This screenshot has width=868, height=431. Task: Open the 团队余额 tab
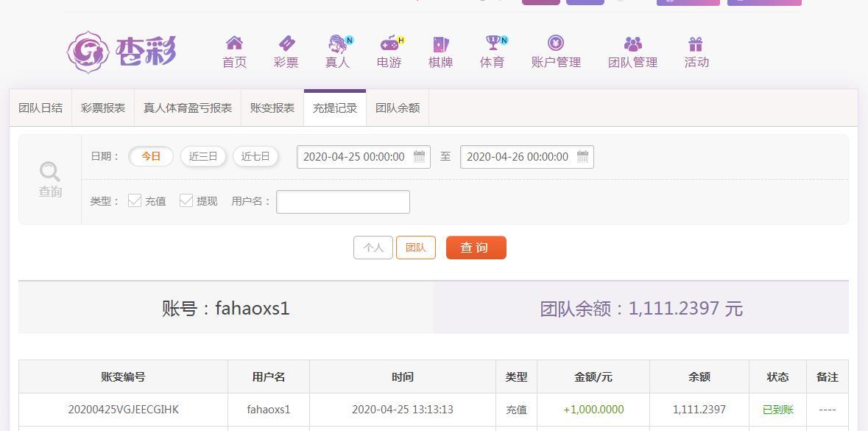click(398, 108)
